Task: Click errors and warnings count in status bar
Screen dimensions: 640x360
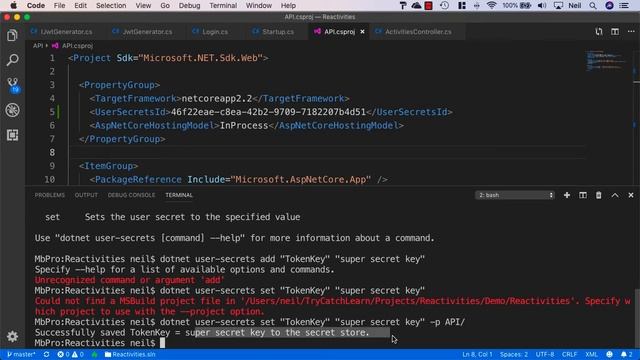Action: tap(70, 354)
